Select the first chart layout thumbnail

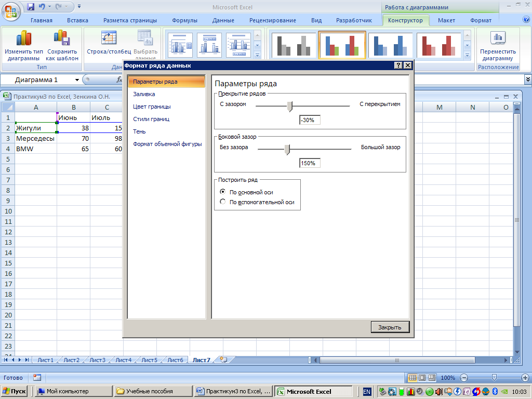(x=180, y=45)
